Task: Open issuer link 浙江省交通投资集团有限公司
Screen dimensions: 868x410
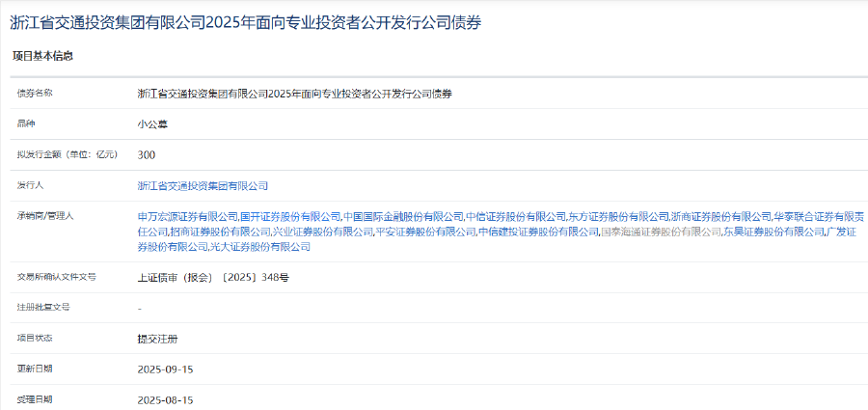Action: click(x=203, y=186)
